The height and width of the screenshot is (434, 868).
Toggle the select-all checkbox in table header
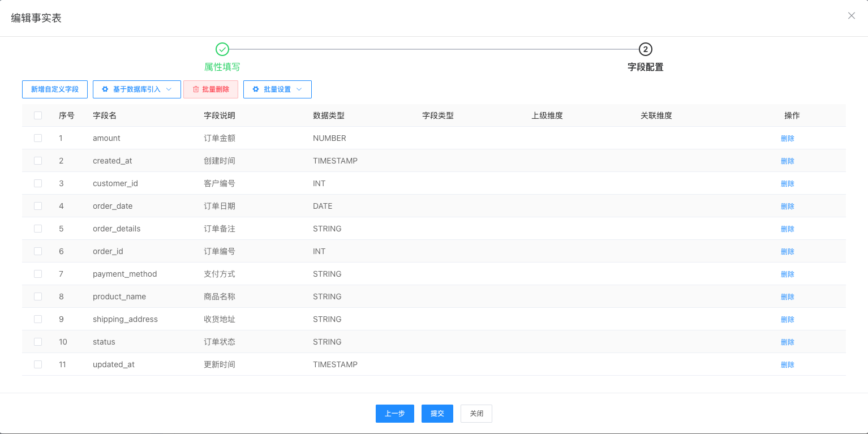38,115
